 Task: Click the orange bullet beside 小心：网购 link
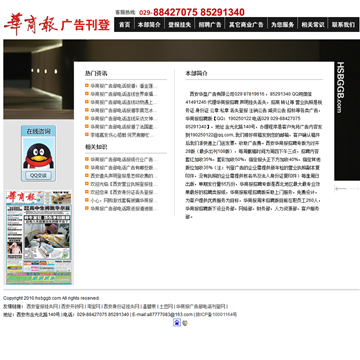click(87, 200)
